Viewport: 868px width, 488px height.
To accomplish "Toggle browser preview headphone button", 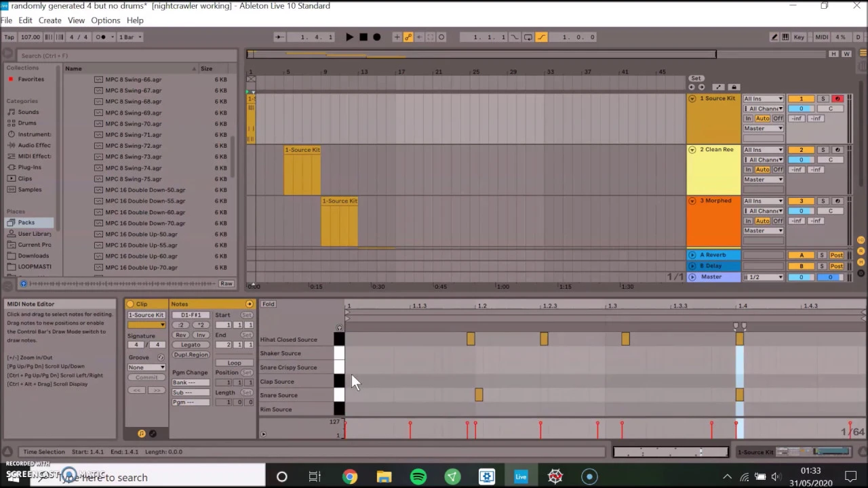I will click(x=24, y=283).
